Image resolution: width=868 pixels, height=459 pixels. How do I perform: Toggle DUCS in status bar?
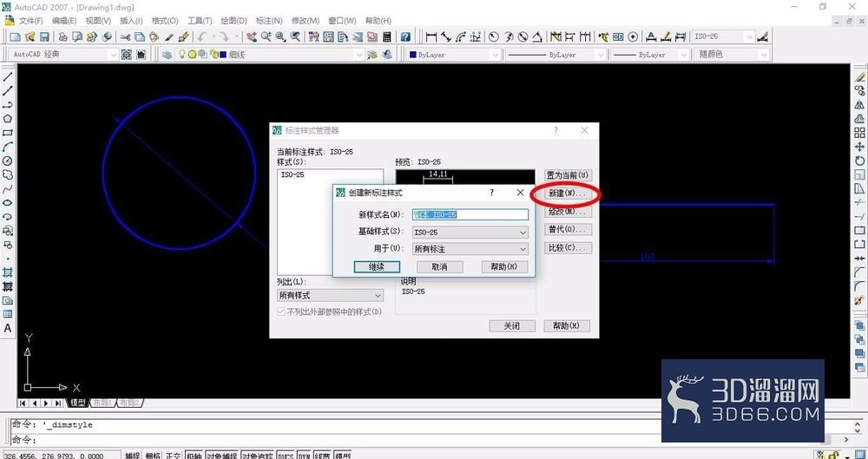tap(286, 456)
